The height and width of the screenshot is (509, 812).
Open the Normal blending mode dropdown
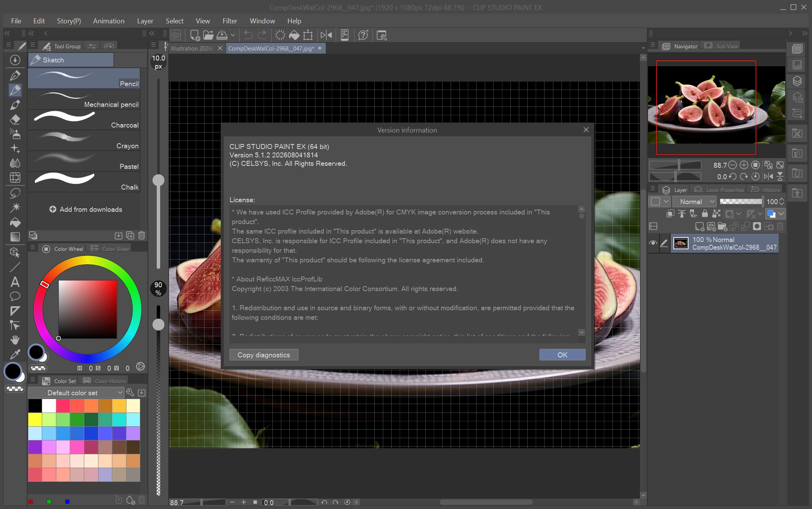point(694,201)
